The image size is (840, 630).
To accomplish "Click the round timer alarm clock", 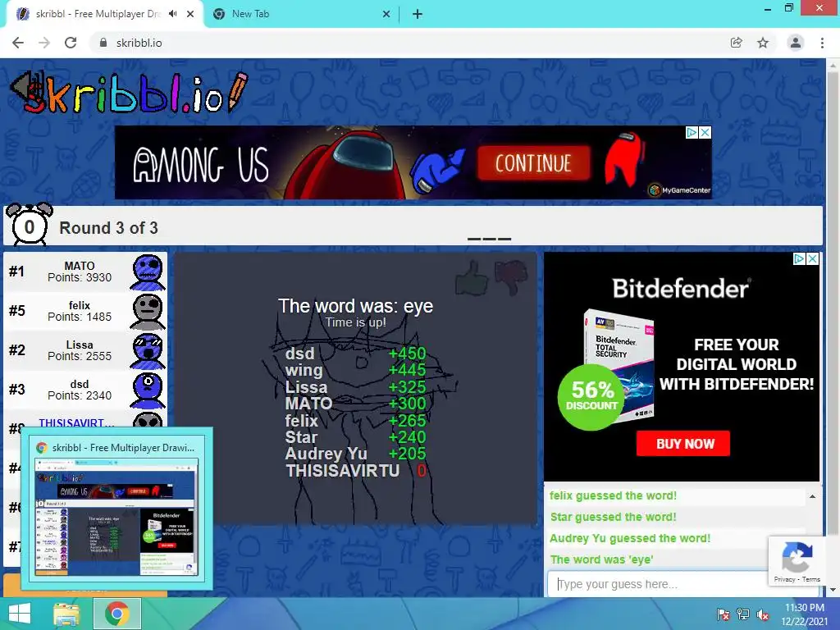I will [x=29, y=225].
